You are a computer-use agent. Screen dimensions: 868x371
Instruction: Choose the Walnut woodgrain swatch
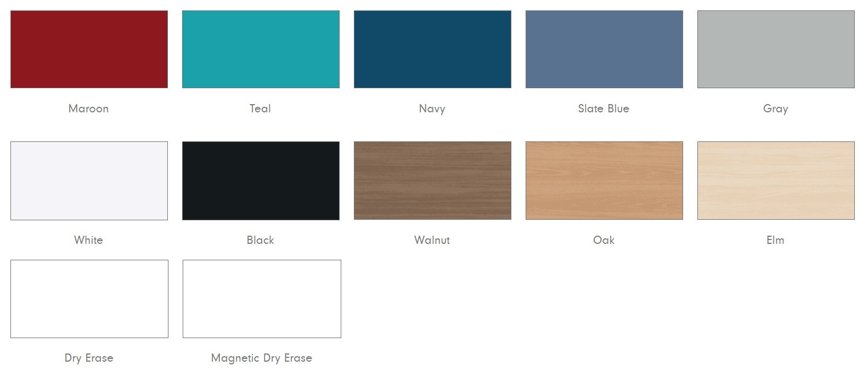click(x=432, y=181)
